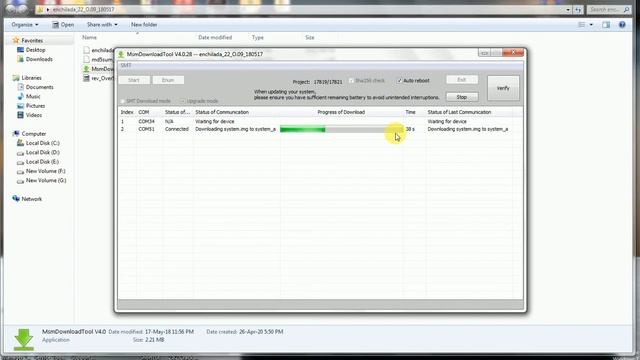
Task: Open address bar history dropdown arrow
Action: click(568, 9)
